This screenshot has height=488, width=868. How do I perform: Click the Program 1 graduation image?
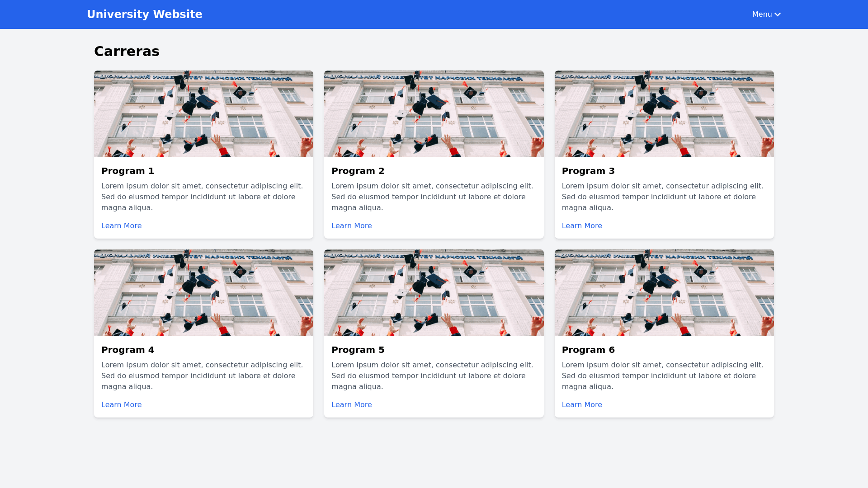203,114
